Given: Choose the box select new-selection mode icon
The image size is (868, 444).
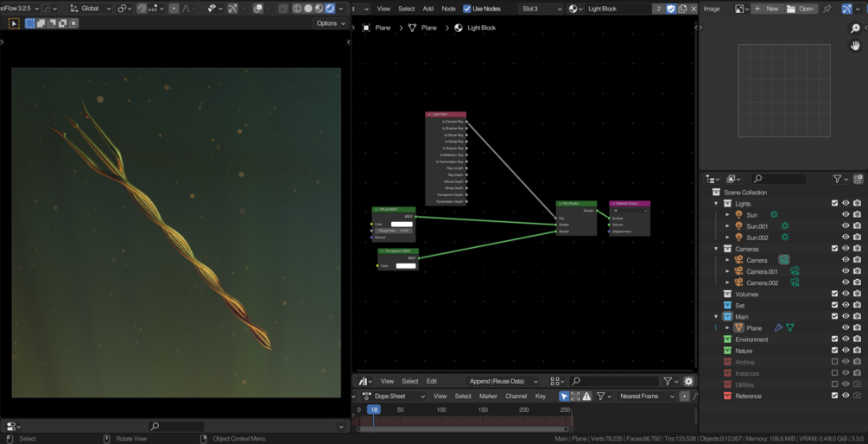Looking at the screenshot, I should coord(30,23).
